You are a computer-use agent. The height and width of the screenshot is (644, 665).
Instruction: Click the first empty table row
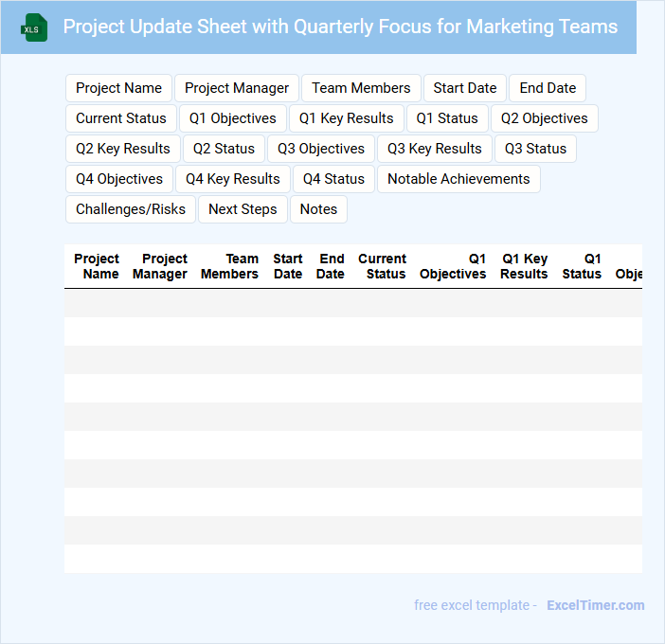tap(352, 303)
